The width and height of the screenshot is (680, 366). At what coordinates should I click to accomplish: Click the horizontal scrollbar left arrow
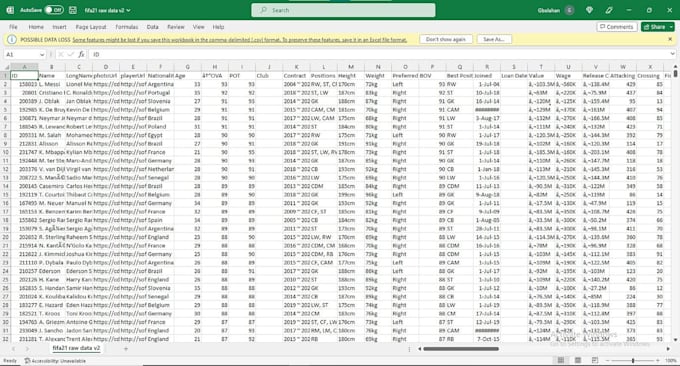419,349
